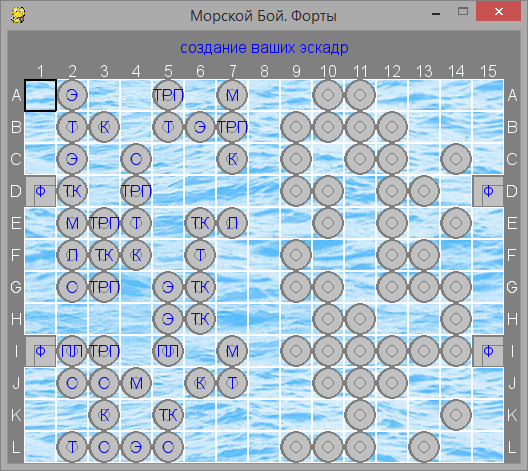
Task: Click the smiley application icon in title bar
Action: (18, 15)
